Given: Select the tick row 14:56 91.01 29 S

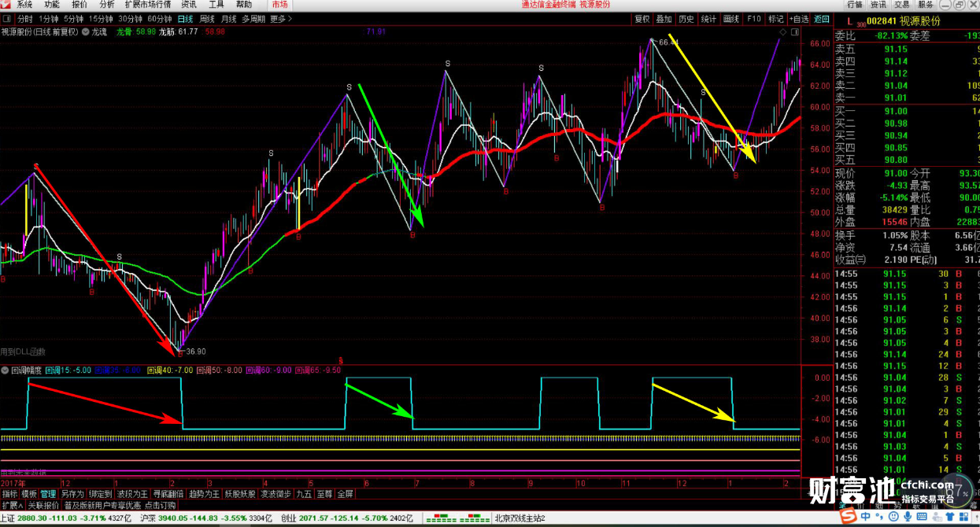Looking at the screenshot, I should pos(906,412).
